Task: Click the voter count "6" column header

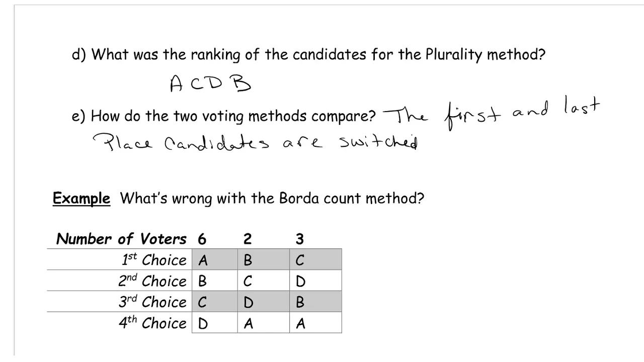Action: click(x=202, y=239)
